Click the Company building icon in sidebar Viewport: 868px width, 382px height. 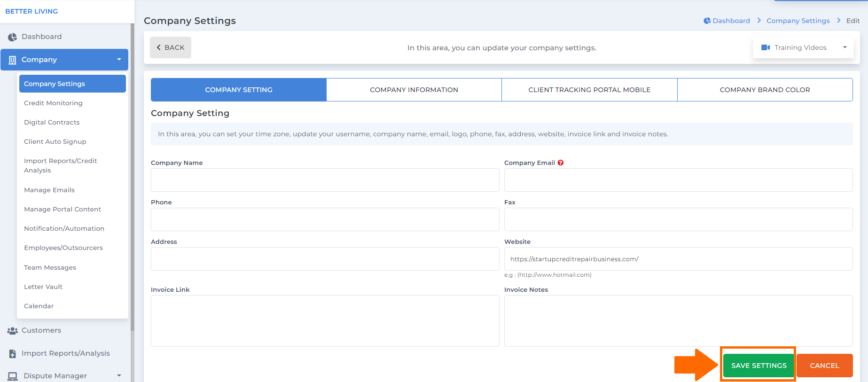point(12,60)
